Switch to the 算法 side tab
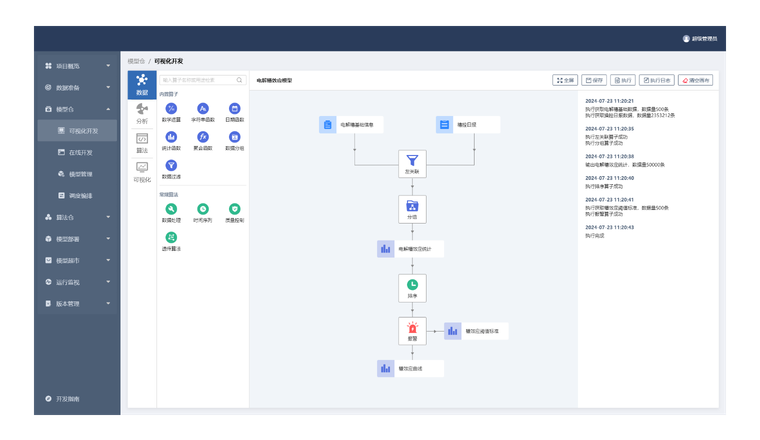 point(142,142)
